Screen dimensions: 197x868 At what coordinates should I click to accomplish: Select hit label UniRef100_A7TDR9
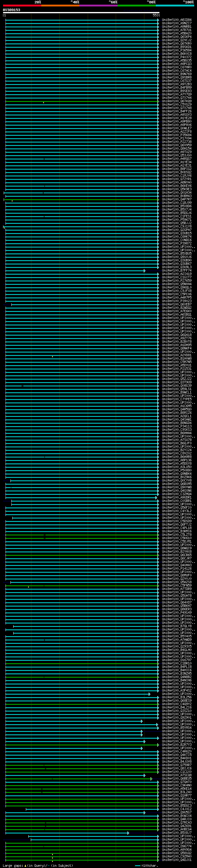click(177, 589)
